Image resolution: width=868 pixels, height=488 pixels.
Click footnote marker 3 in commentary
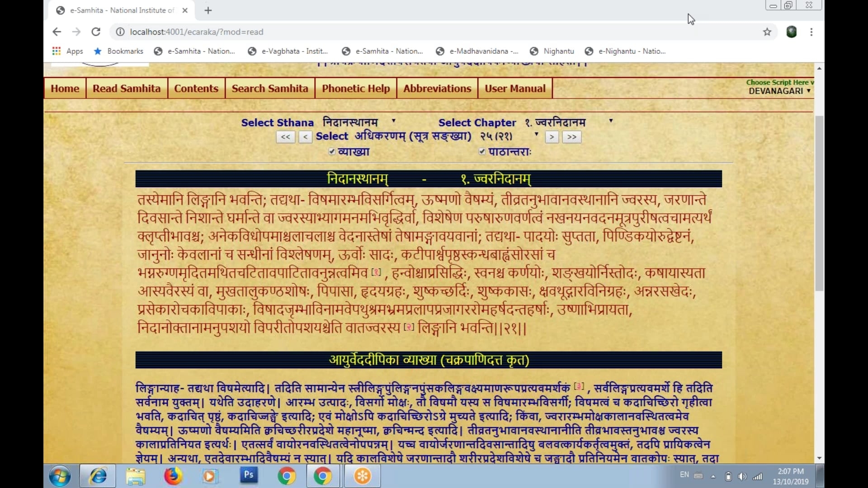pyautogui.click(x=579, y=386)
